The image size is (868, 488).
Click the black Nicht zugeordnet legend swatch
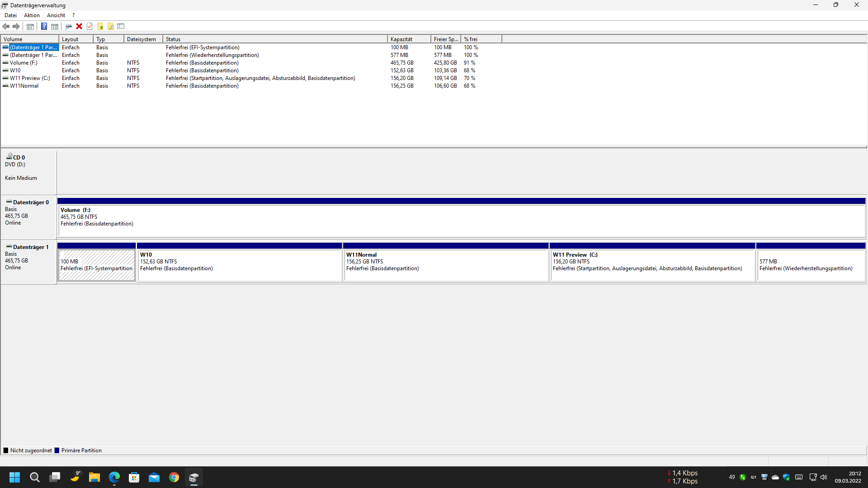(6, 450)
